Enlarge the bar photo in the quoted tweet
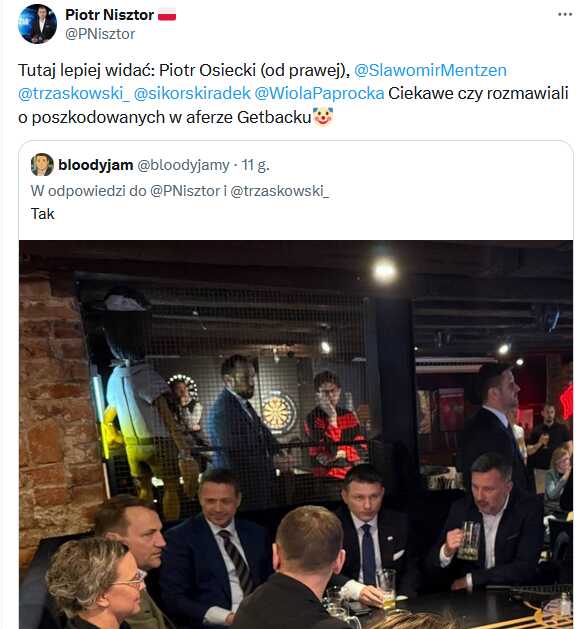 pyautogui.click(x=296, y=434)
